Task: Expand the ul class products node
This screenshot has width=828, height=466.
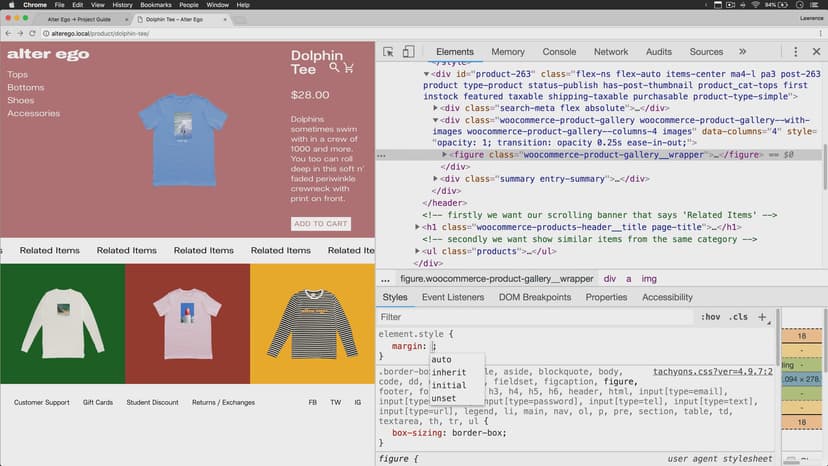Action: (x=419, y=251)
